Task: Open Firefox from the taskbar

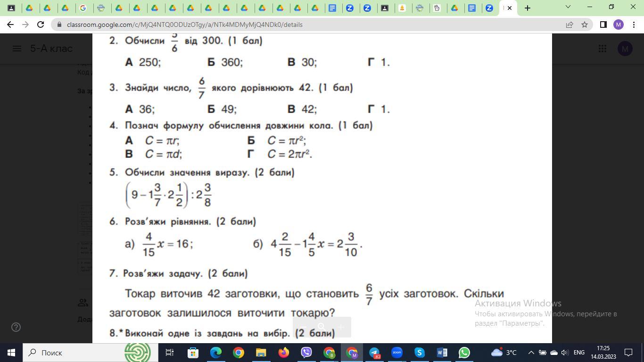Action: [283, 353]
